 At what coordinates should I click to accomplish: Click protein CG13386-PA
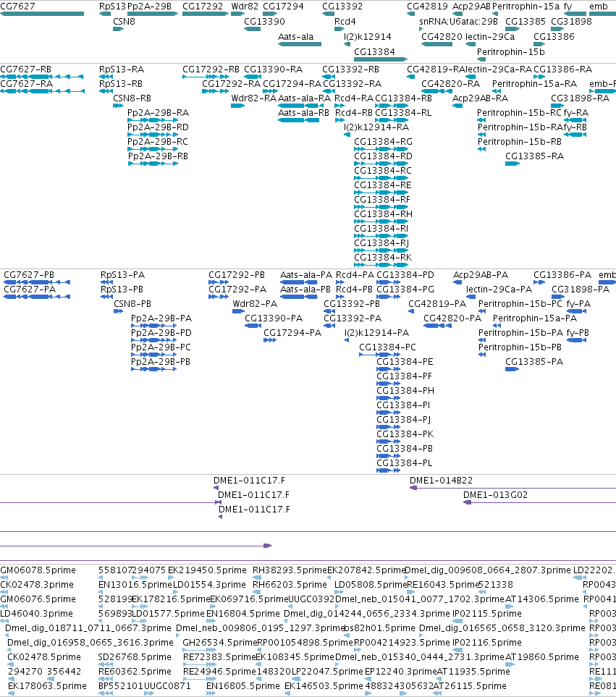pyautogui.click(x=562, y=275)
